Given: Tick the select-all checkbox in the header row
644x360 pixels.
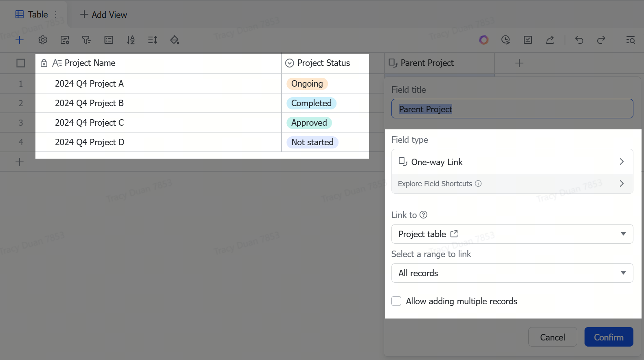Looking at the screenshot, I should click(21, 63).
